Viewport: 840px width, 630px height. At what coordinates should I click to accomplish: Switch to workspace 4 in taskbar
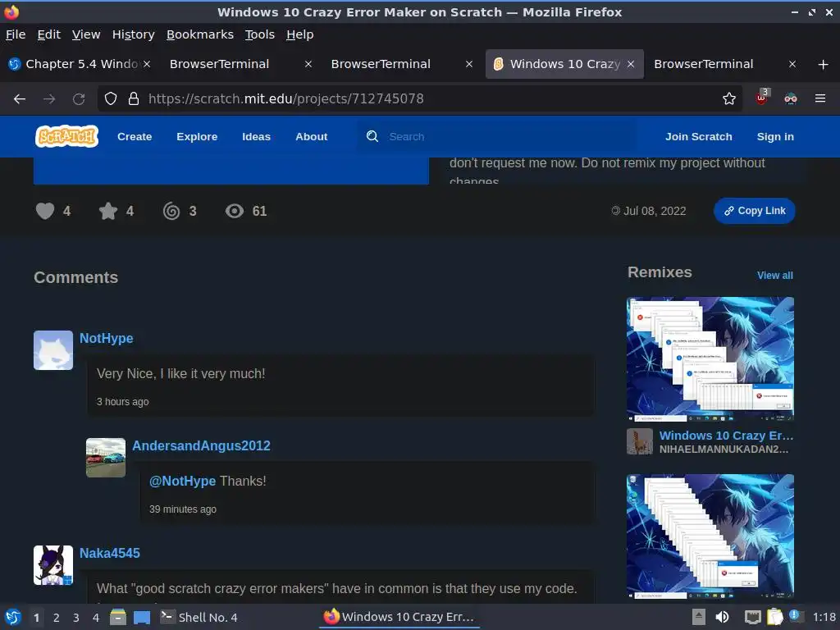click(x=96, y=618)
